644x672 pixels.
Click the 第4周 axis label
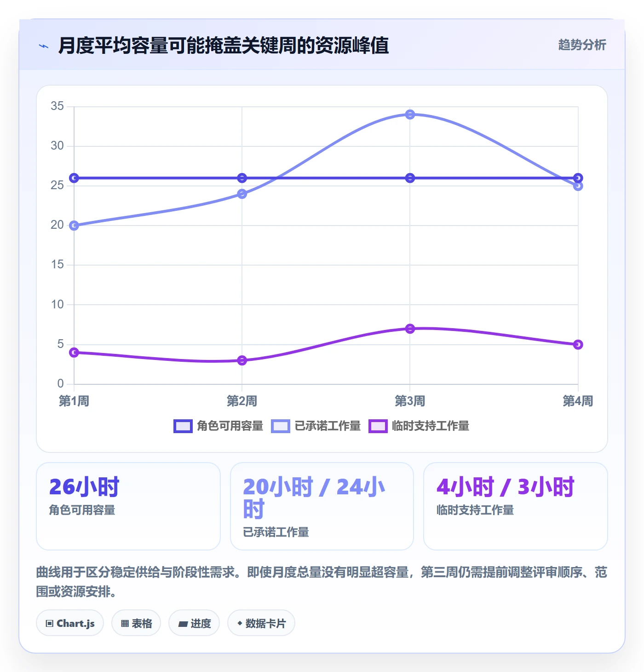[x=578, y=401]
